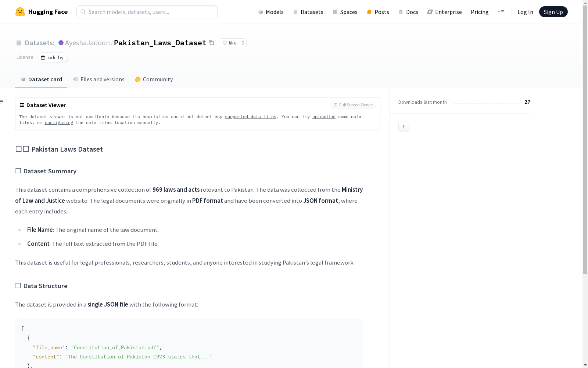Image resolution: width=588 pixels, height=368 pixels.
Task: Click the Sign Up button
Action: tap(553, 12)
